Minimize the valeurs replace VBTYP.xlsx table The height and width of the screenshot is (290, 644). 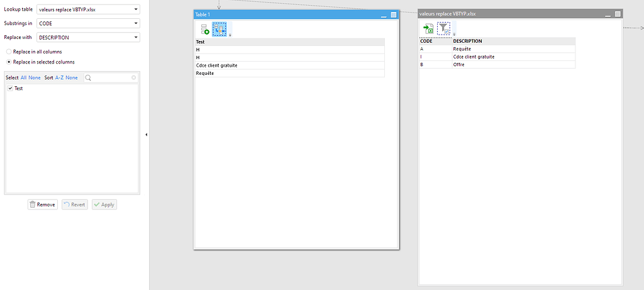point(608,14)
